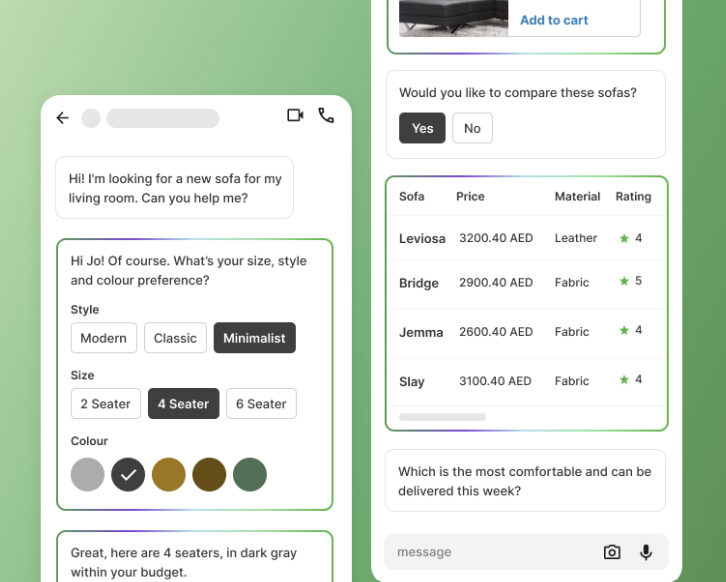Open camera from message bar
This screenshot has width=726, height=582.
click(612, 552)
